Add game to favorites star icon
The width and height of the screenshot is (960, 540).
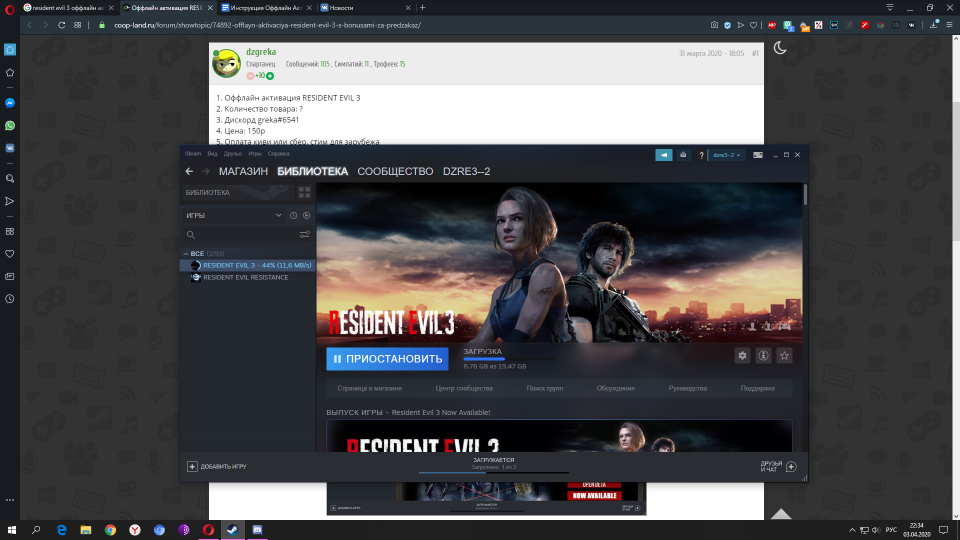(784, 356)
